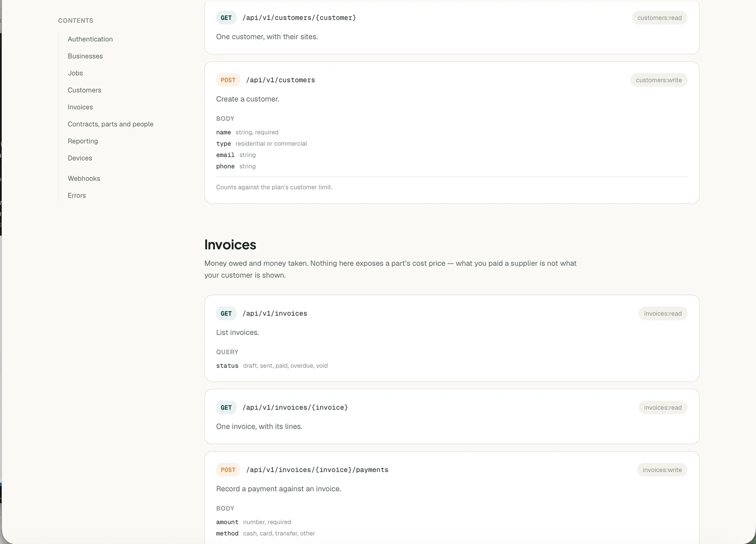The height and width of the screenshot is (544, 756).
Task: Click 'Record a payment against an invoice.' text
Action: click(279, 488)
